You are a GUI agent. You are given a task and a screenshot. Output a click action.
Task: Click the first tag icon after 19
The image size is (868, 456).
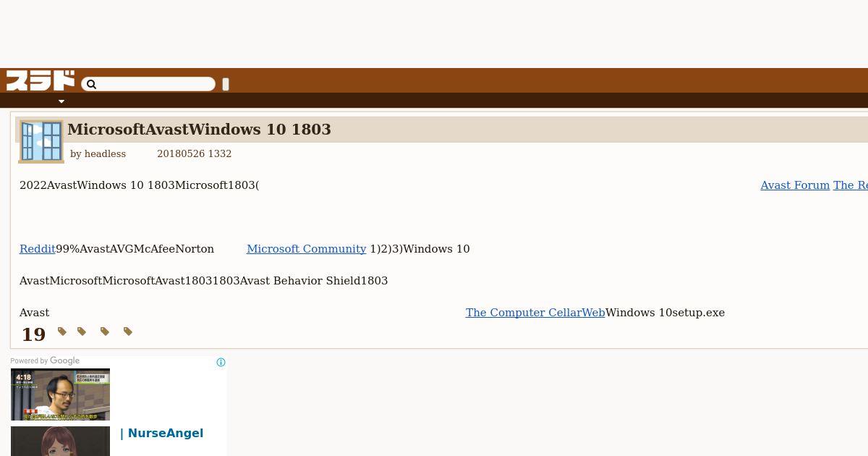pos(62,332)
